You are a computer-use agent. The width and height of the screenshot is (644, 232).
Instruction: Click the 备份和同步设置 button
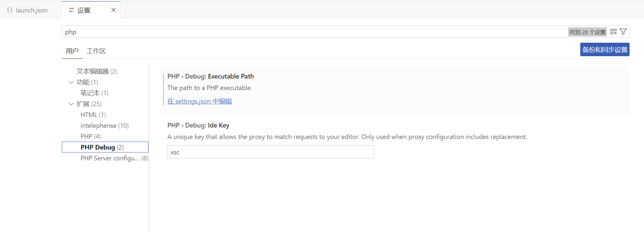pyautogui.click(x=605, y=50)
